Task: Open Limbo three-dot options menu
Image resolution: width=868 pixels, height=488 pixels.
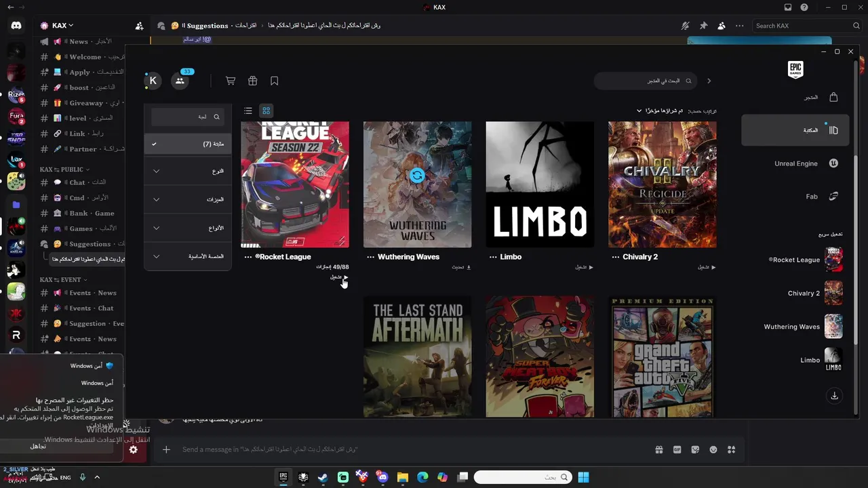Action: click(493, 257)
